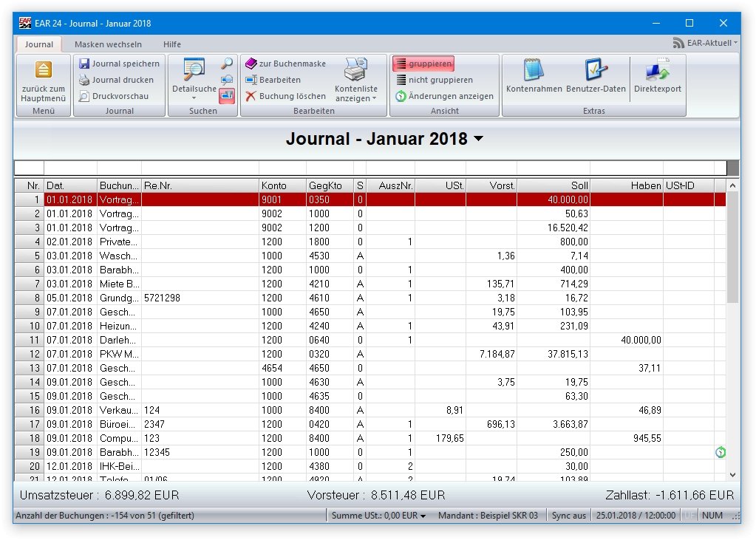Print the journal via 'Journal drucken'
756x540 pixels.
pyautogui.click(x=116, y=80)
